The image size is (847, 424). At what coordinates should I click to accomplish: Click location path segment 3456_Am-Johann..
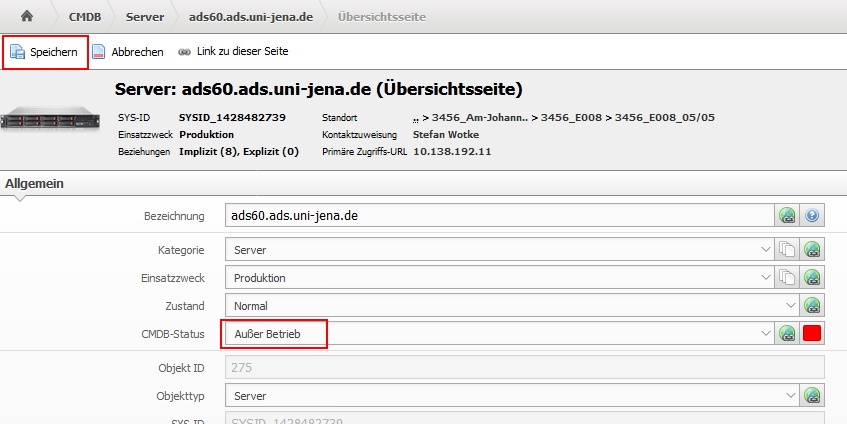click(x=479, y=118)
